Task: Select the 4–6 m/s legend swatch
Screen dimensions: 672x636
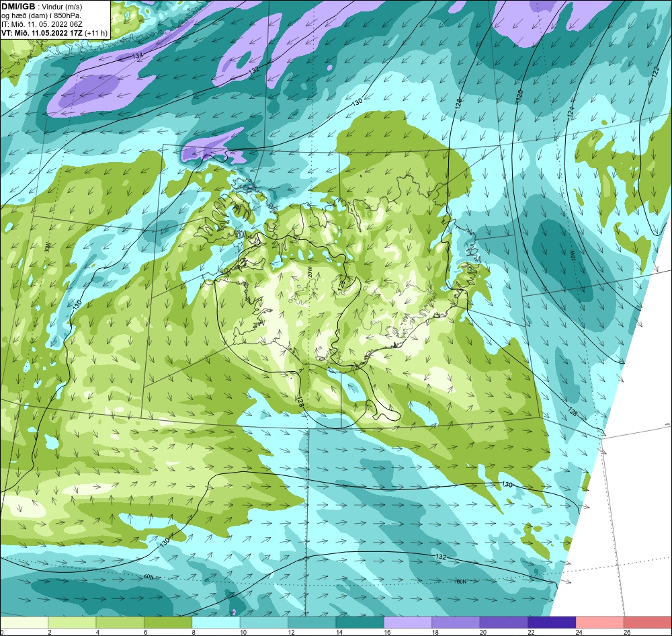Action: [x=120, y=622]
